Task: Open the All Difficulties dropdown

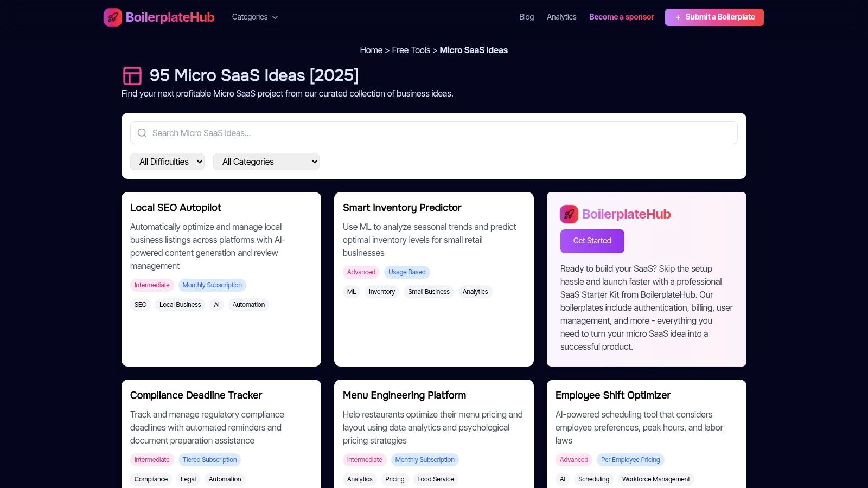Action: (167, 162)
